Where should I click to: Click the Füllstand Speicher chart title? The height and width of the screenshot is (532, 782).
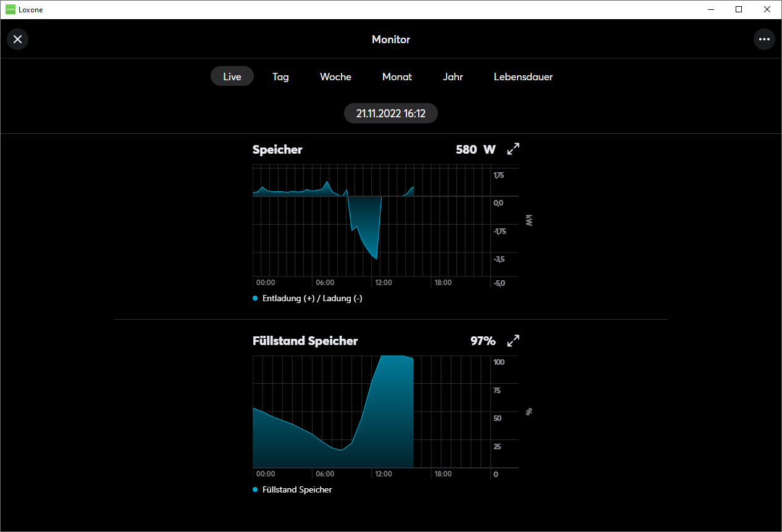305,341
